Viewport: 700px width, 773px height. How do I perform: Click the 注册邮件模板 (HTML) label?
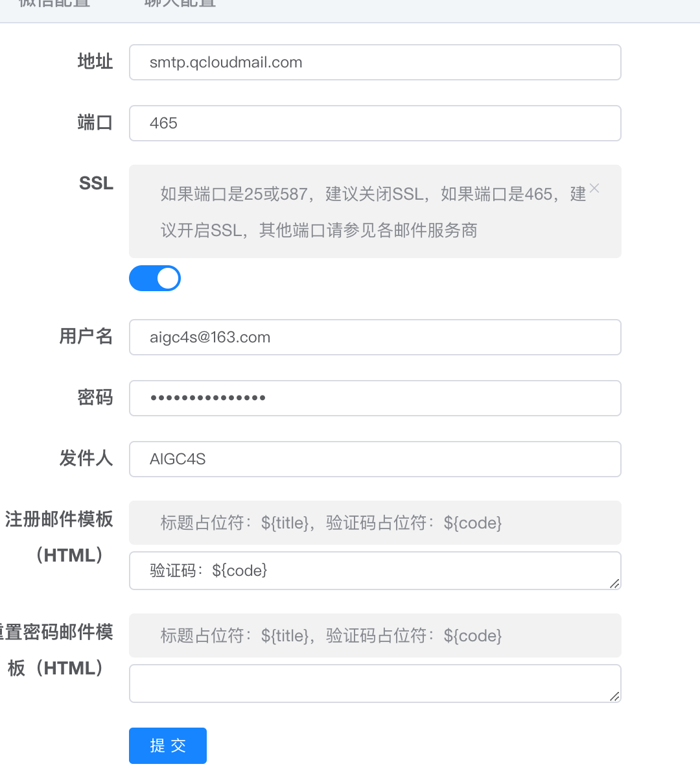tap(59, 538)
